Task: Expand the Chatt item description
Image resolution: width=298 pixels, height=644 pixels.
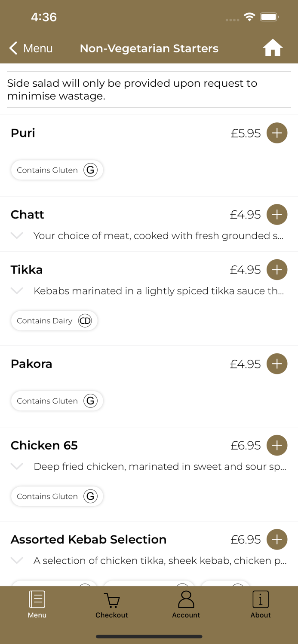Action: click(16, 235)
